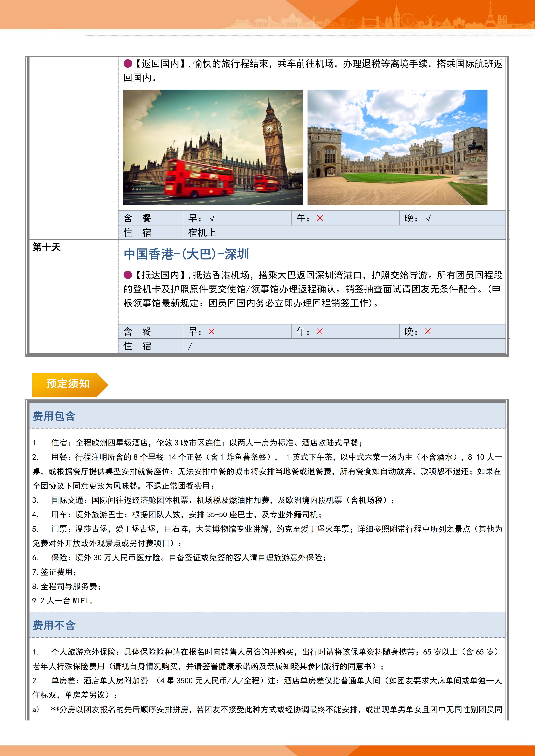Select the 费用不含 section heading

click(54, 625)
